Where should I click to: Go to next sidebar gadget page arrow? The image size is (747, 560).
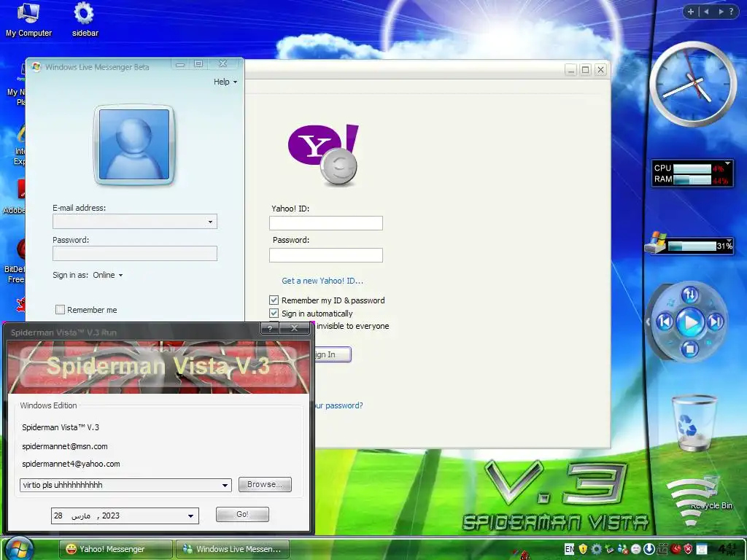click(x=721, y=12)
